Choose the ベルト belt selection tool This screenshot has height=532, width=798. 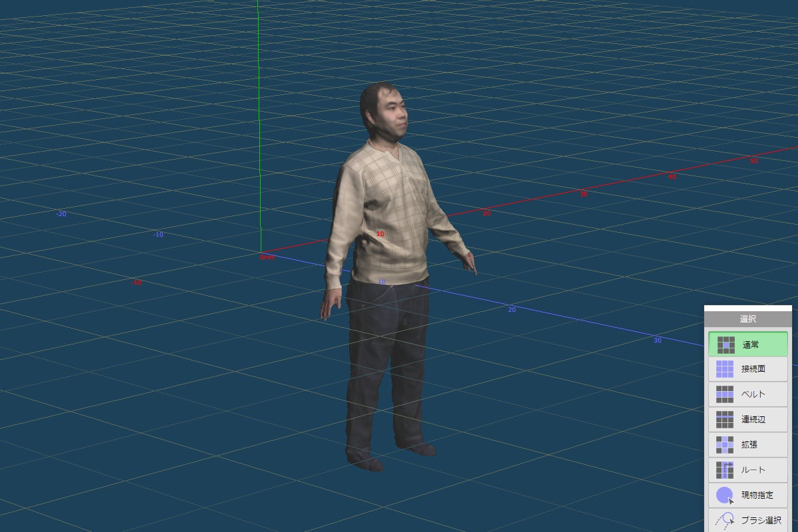(747, 394)
